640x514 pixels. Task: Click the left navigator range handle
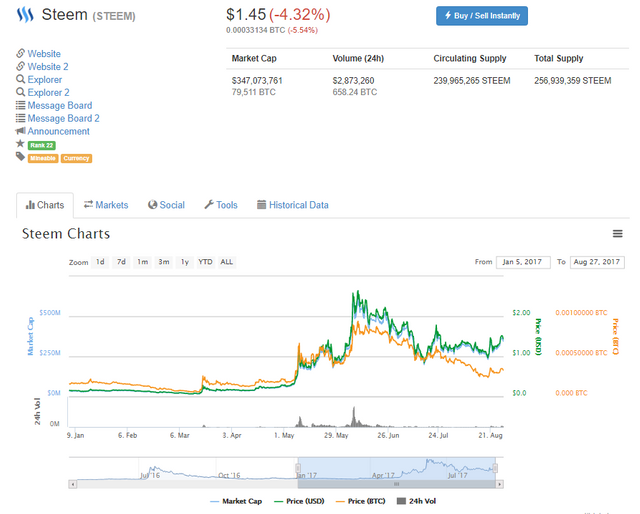[x=298, y=468]
